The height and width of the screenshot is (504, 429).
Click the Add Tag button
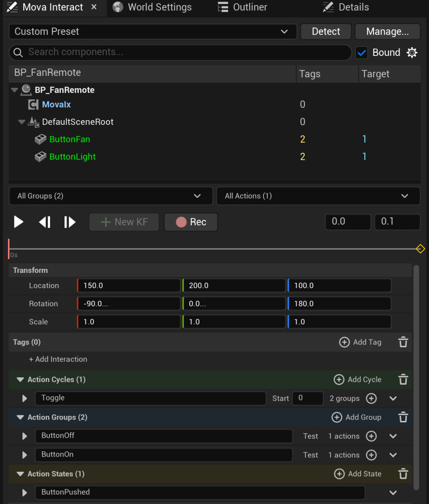point(360,342)
